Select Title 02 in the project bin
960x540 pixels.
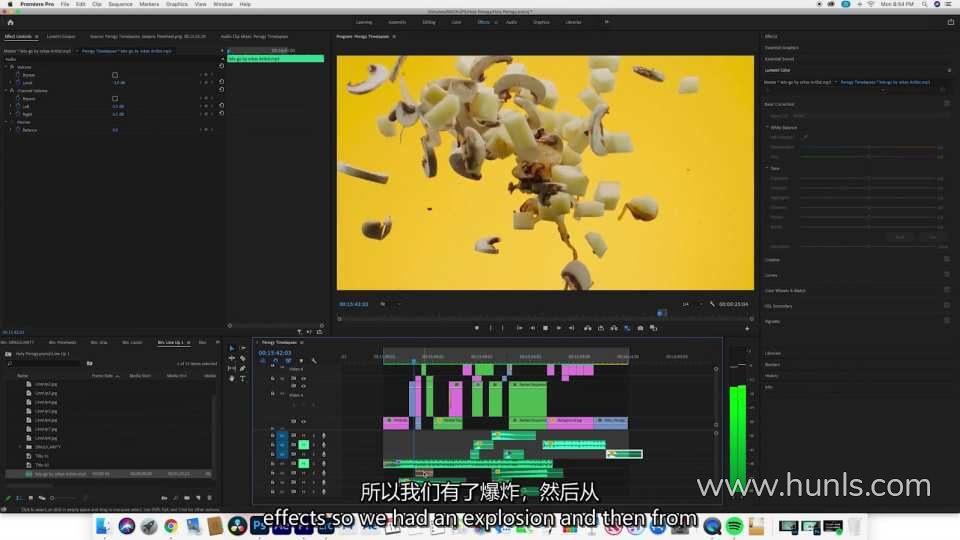[x=42, y=465]
